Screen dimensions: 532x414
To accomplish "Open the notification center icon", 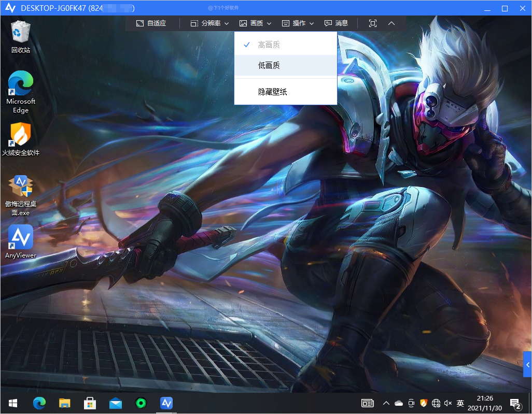I will click(515, 404).
